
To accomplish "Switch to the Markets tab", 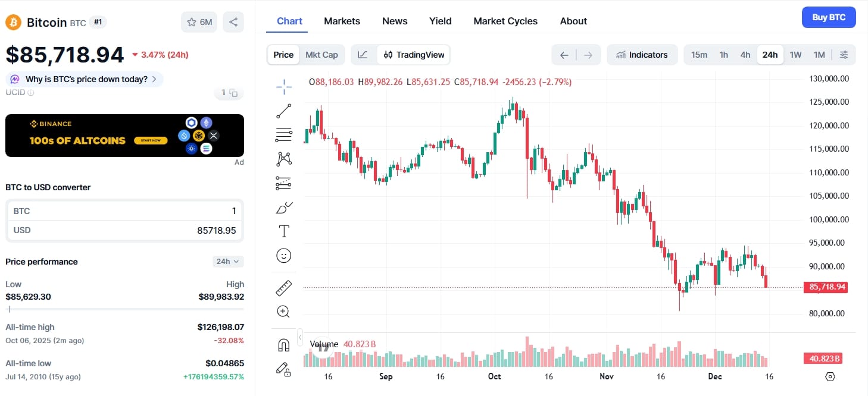I will tap(342, 21).
